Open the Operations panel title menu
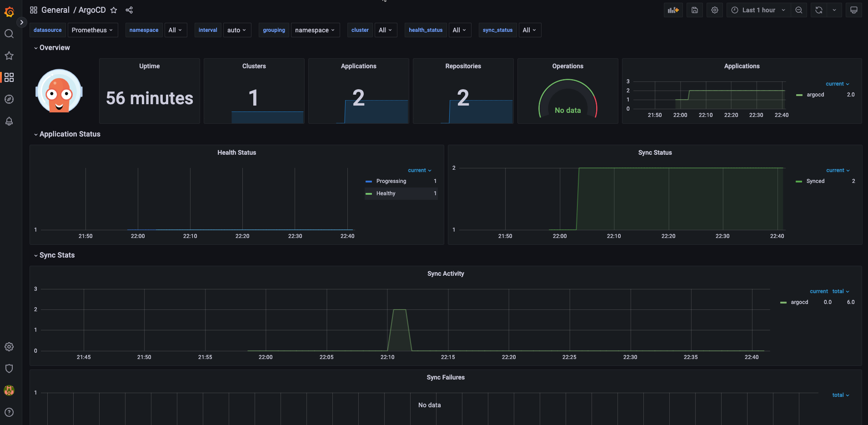The image size is (868, 425). tap(568, 66)
